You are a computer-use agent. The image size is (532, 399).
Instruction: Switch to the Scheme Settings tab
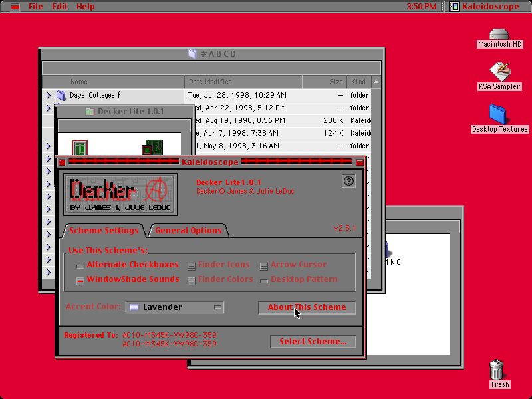pyautogui.click(x=104, y=230)
